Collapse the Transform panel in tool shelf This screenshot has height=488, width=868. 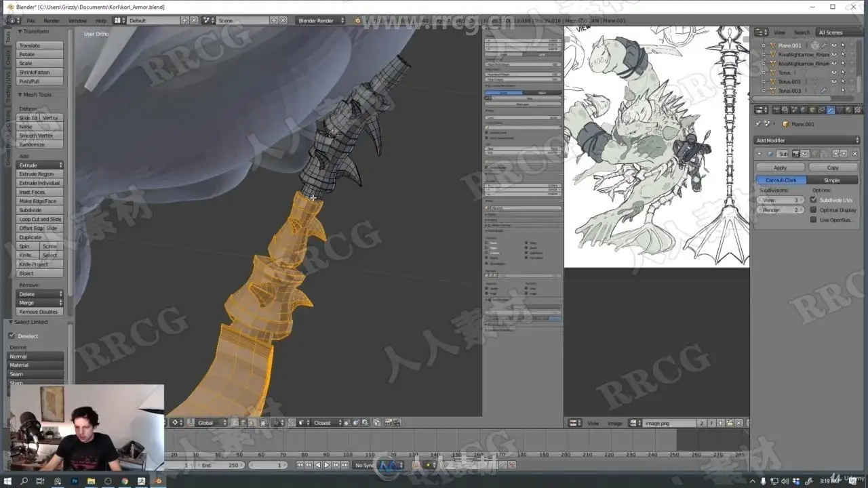[x=20, y=31]
